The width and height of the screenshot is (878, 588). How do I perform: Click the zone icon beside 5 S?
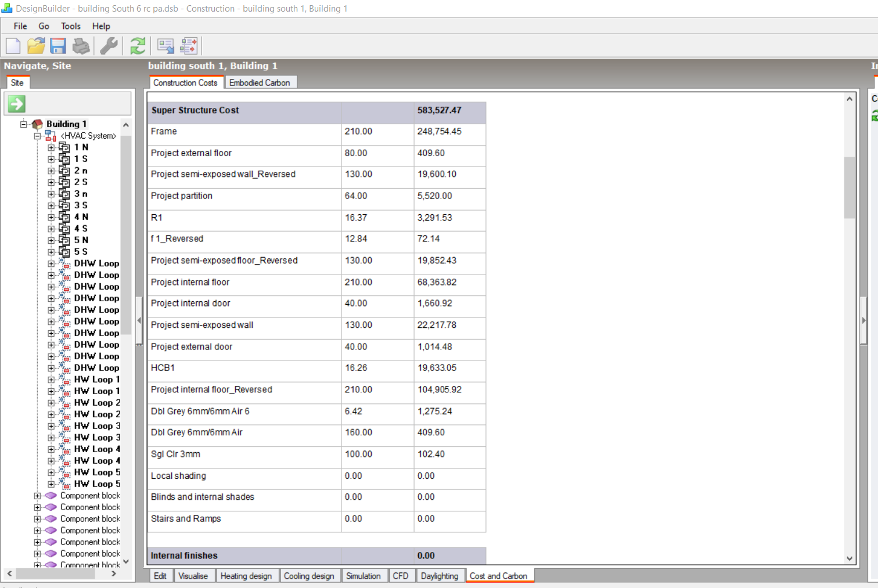(64, 252)
